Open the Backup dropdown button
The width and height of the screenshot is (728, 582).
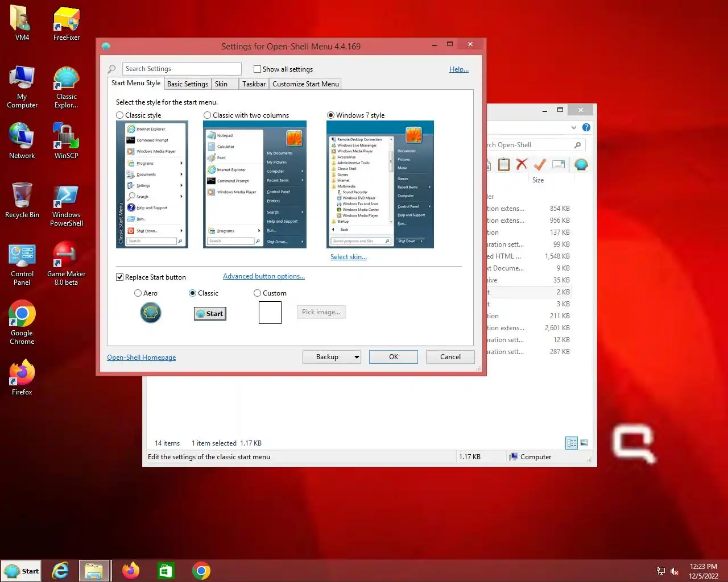(332, 357)
